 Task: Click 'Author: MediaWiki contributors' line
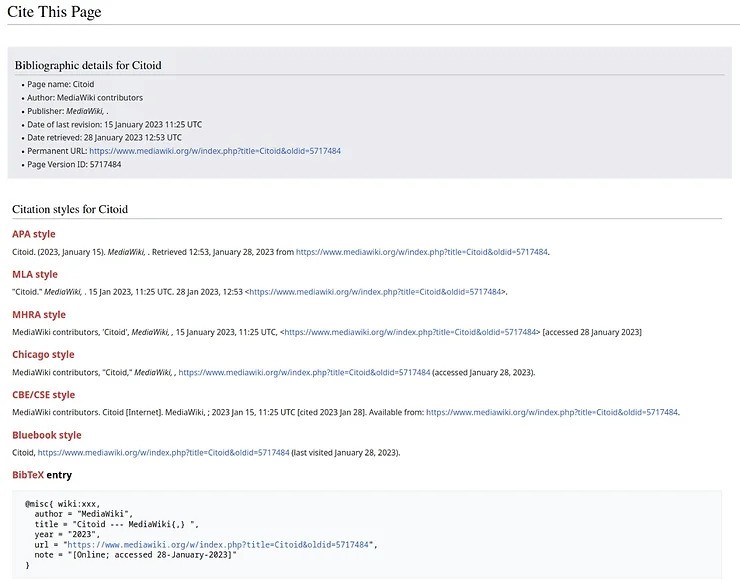pos(85,98)
